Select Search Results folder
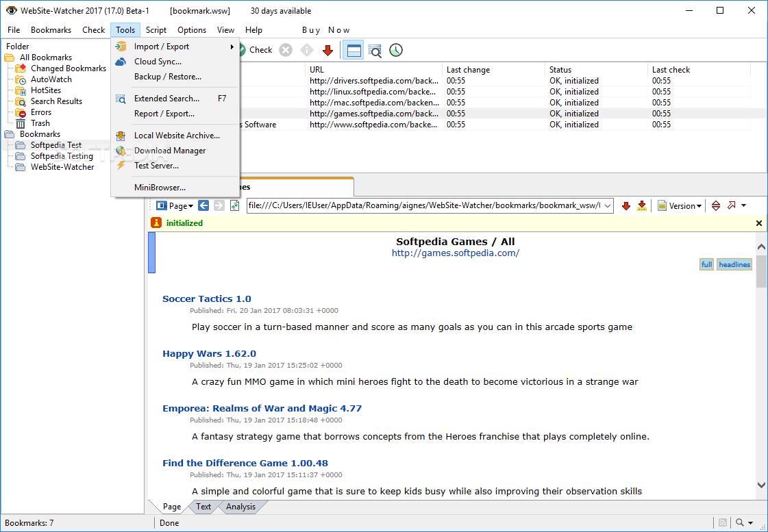The image size is (768, 532). [x=56, y=101]
